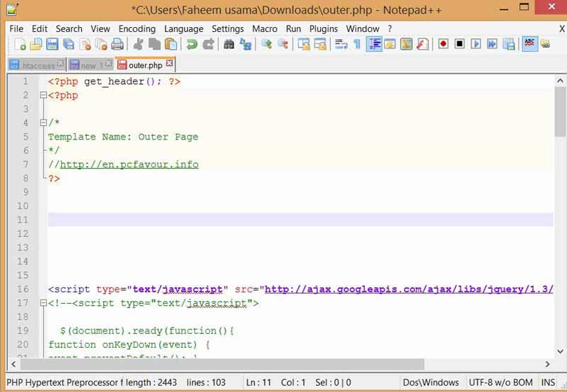Collapse the comment fold marker at line 4
Viewport: 567px width, 392px height.
point(43,122)
